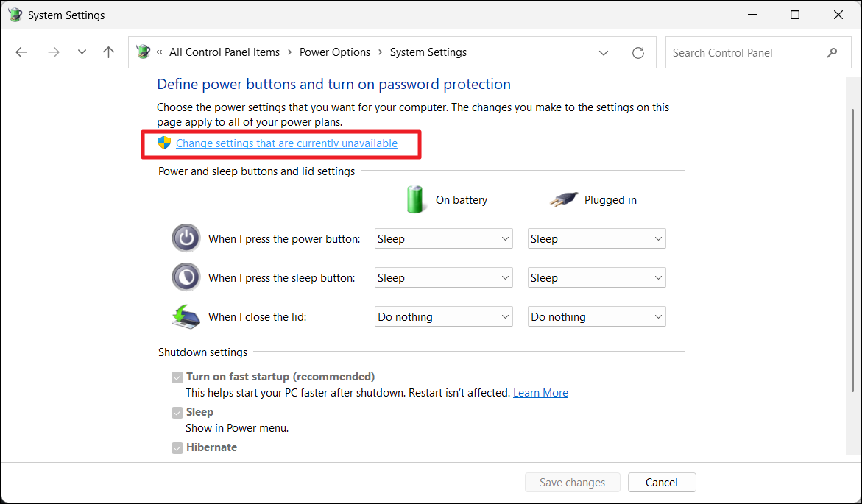Open close lid Plugged in dropdown

(597, 317)
